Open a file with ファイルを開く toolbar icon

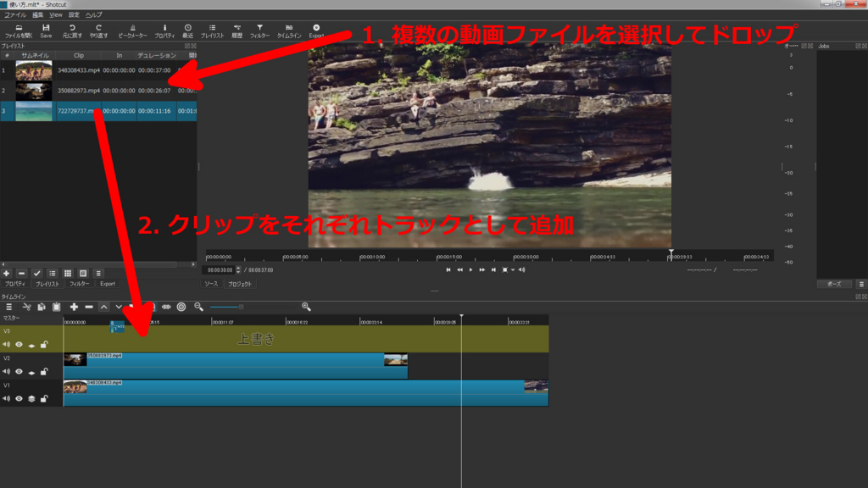19,31
